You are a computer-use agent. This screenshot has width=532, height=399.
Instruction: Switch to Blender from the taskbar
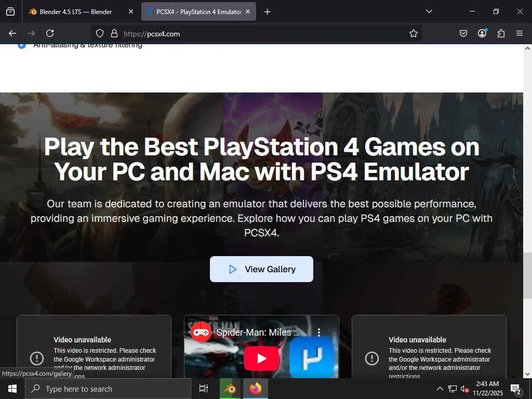click(230, 389)
